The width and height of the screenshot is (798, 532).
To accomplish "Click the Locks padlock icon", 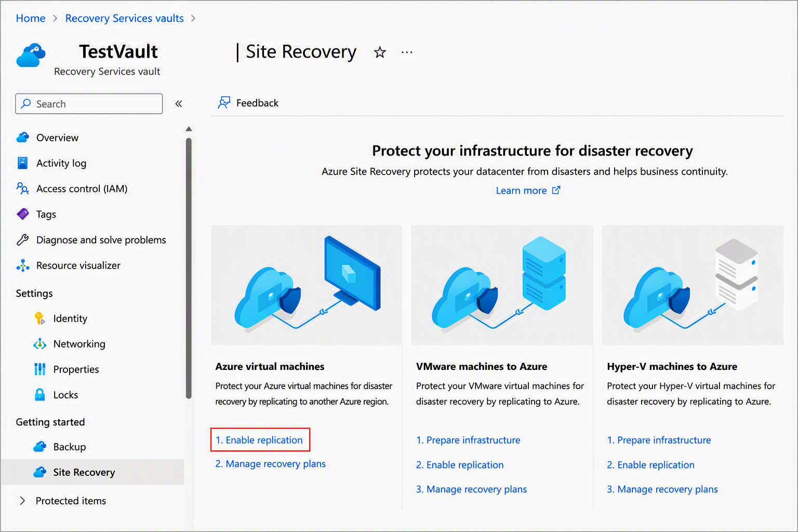I will (x=39, y=395).
